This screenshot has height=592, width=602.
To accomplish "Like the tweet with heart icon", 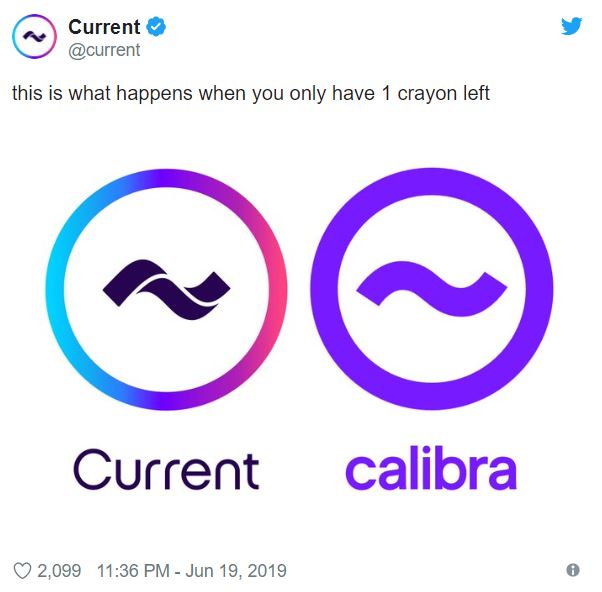I will point(22,571).
